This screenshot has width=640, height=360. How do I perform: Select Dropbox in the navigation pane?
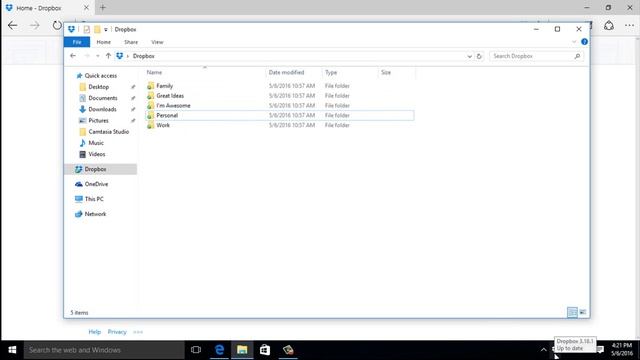(100, 169)
